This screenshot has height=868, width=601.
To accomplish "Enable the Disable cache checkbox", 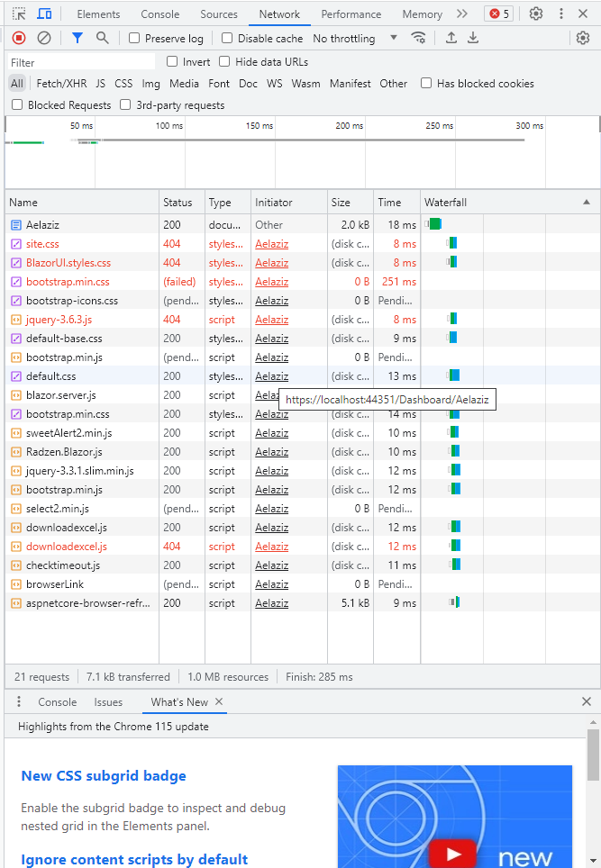I will point(226,38).
